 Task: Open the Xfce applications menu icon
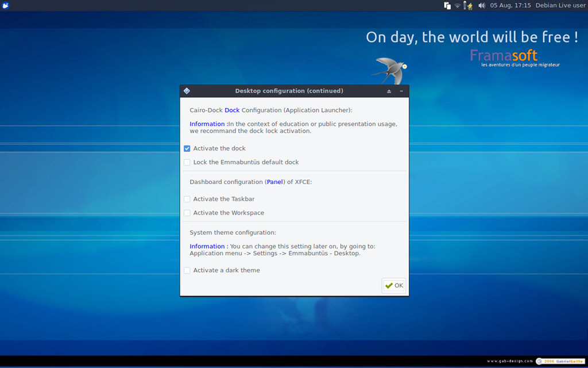point(5,5)
